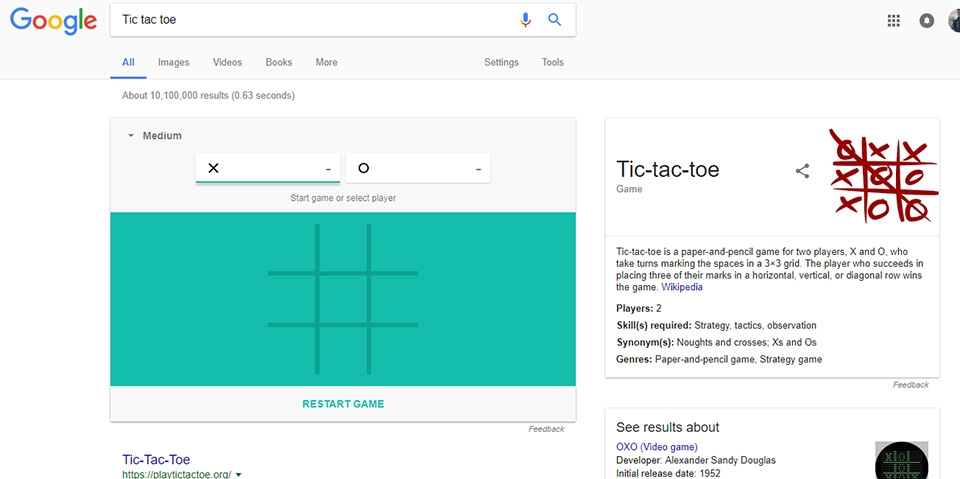Click 'Skill(s) required' line

coord(716,326)
